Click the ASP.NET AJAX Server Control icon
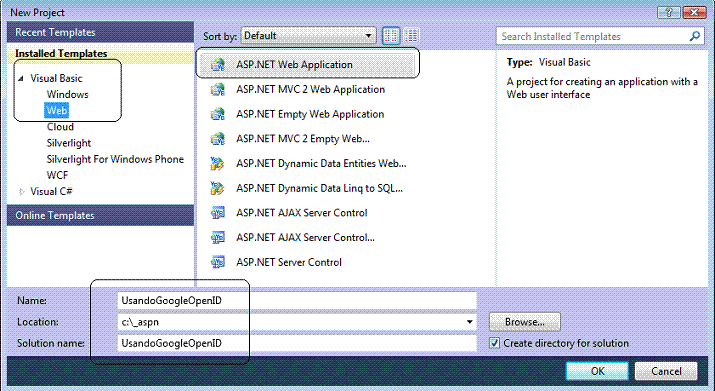Screen dimensions: 715x391 pos(218,213)
